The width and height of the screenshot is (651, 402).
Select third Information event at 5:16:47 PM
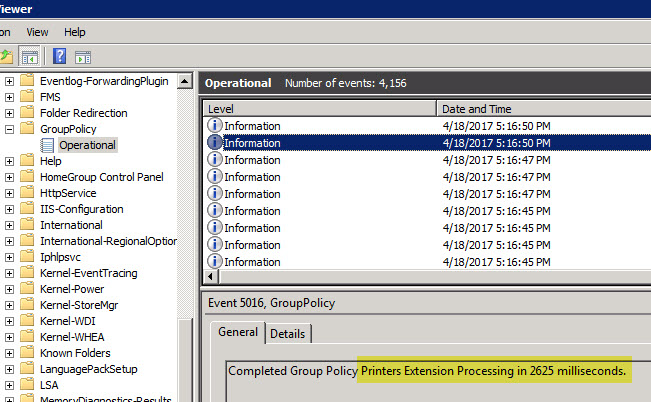pos(427,194)
